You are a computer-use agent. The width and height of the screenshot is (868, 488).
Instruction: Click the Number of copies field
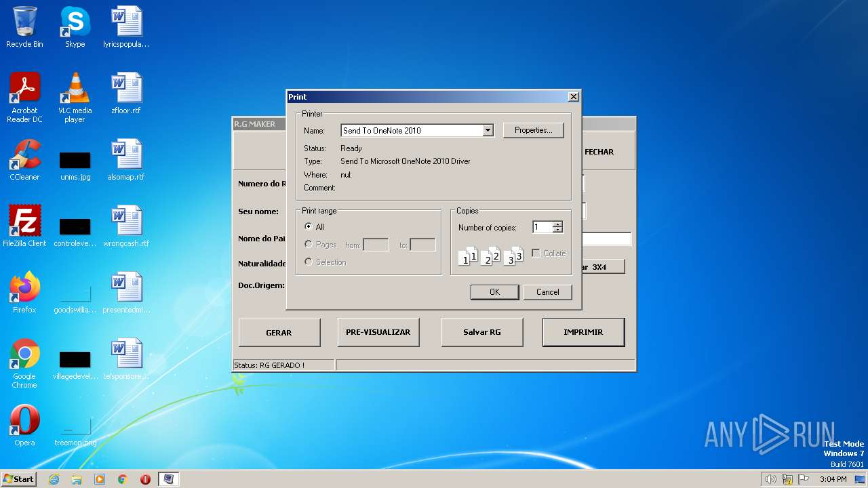click(x=542, y=228)
